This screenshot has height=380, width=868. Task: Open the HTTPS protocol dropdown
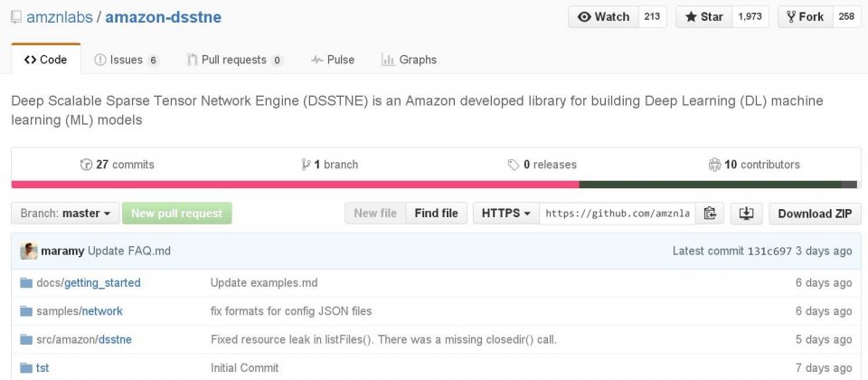coord(506,214)
